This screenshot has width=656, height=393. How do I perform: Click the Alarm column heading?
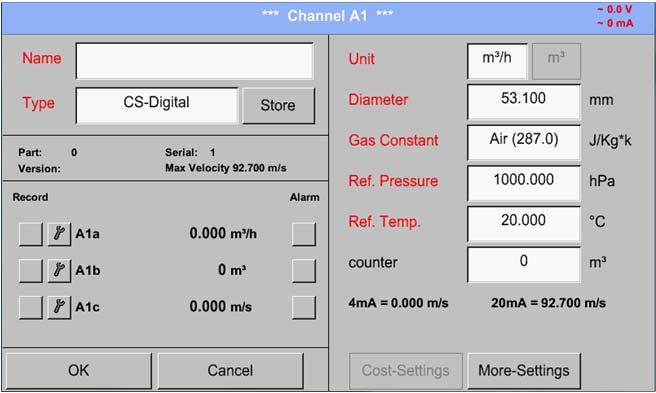tap(305, 197)
